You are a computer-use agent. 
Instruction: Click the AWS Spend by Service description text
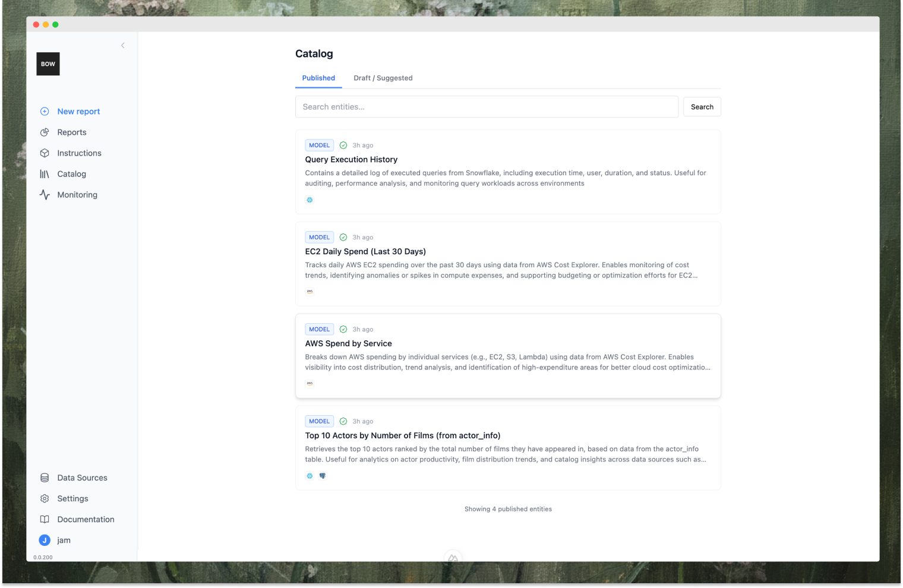[507, 362]
